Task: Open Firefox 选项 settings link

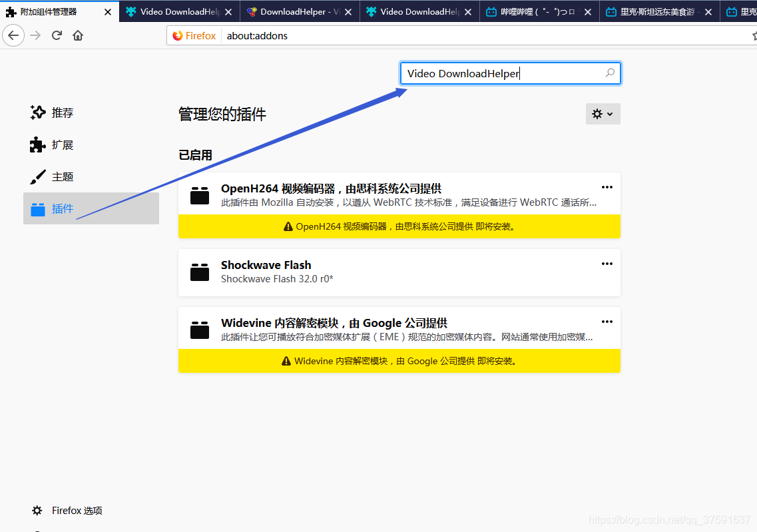Action: click(x=77, y=511)
